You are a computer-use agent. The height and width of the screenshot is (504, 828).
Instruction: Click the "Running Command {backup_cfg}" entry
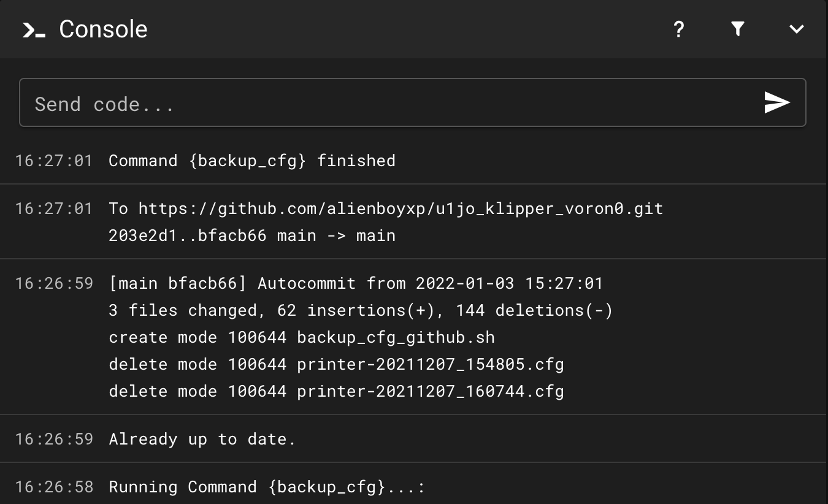coord(267,487)
